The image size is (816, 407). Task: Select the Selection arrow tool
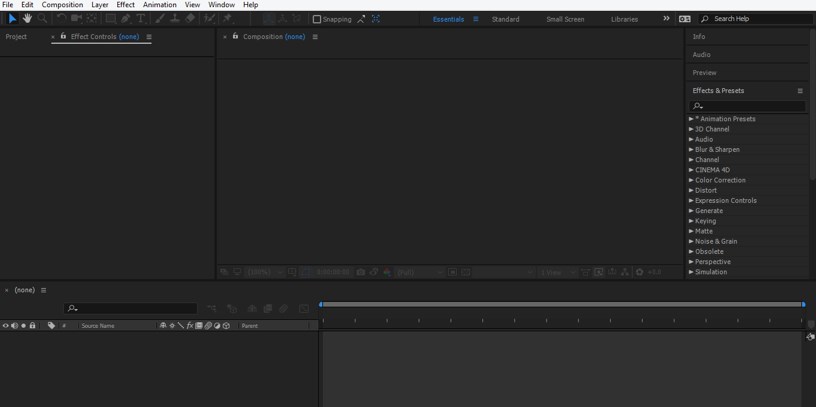click(x=12, y=19)
